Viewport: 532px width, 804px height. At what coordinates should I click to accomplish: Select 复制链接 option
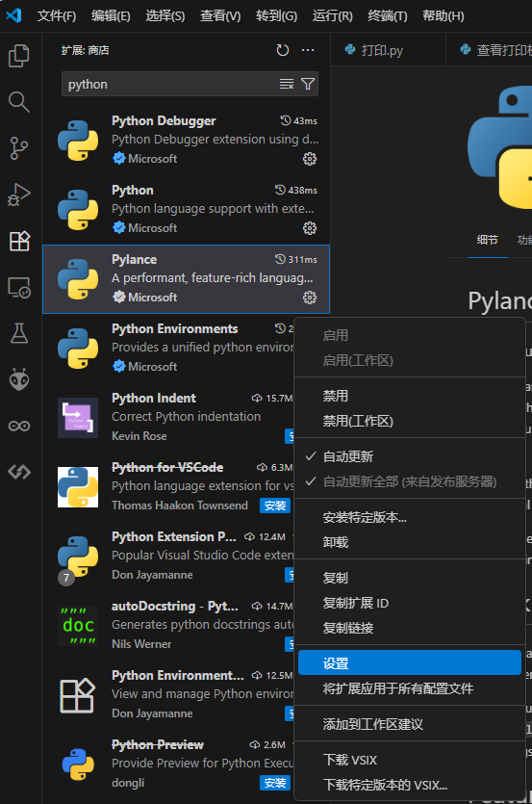pyautogui.click(x=410, y=628)
